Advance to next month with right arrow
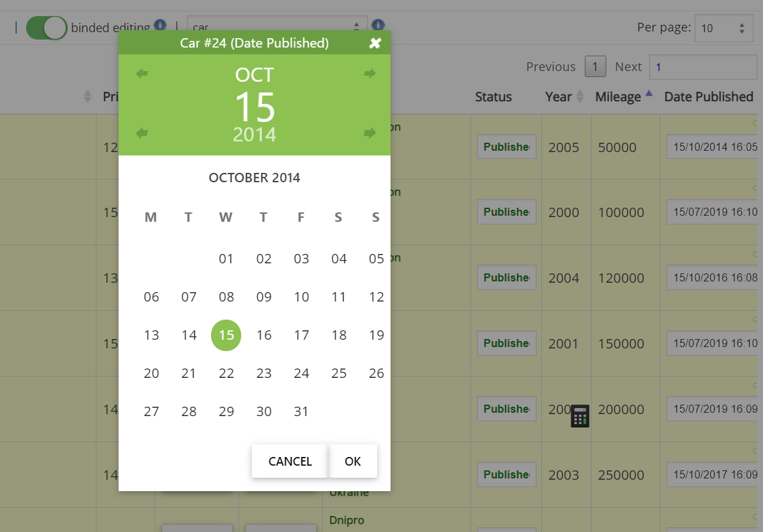The image size is (763, 532). 369,74
